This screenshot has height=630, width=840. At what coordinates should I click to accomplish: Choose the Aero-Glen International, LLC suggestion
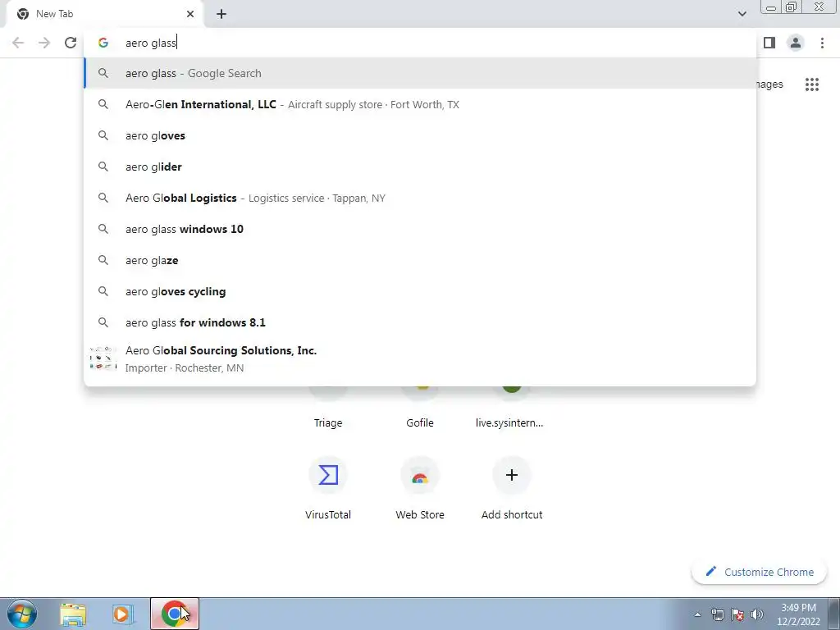click(420, 104)
